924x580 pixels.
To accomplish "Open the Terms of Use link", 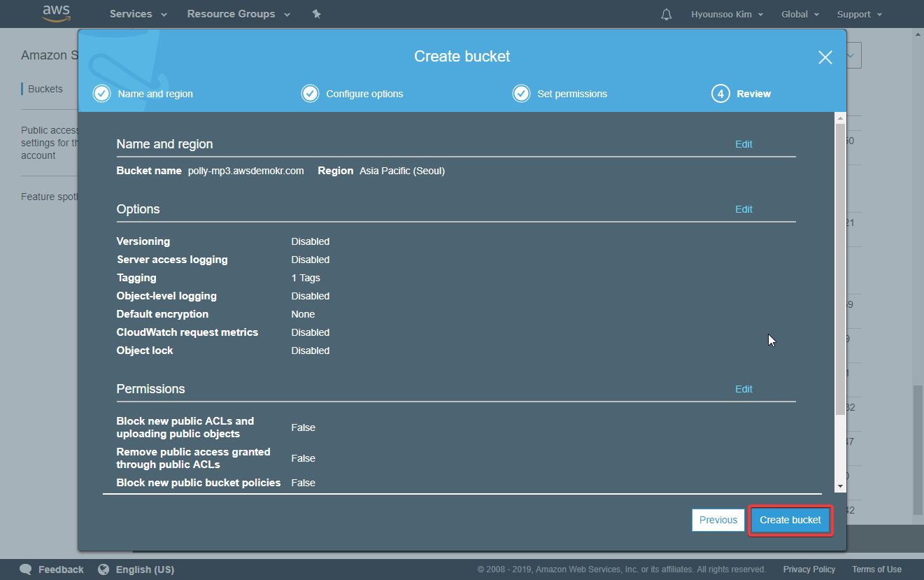I will pos(877,570).
